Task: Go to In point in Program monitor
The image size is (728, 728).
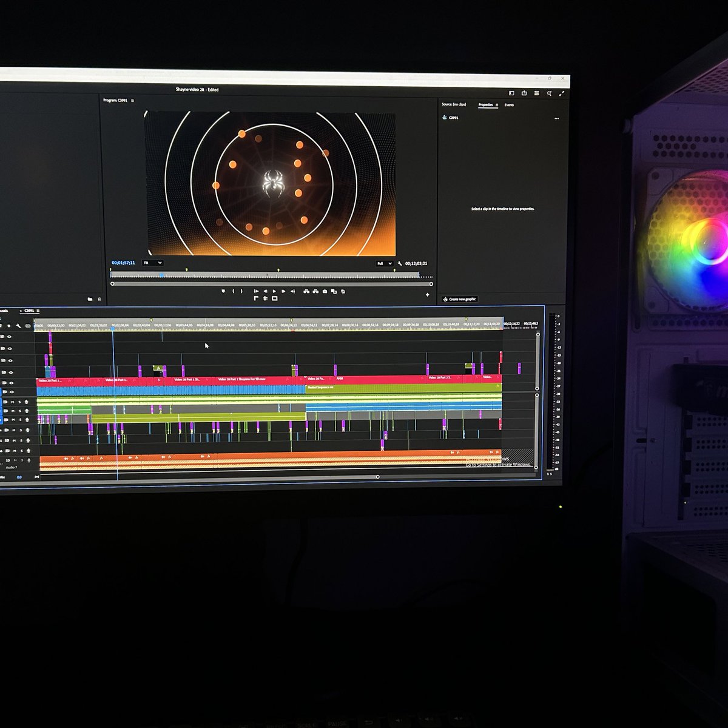Action: click(256, 292)
